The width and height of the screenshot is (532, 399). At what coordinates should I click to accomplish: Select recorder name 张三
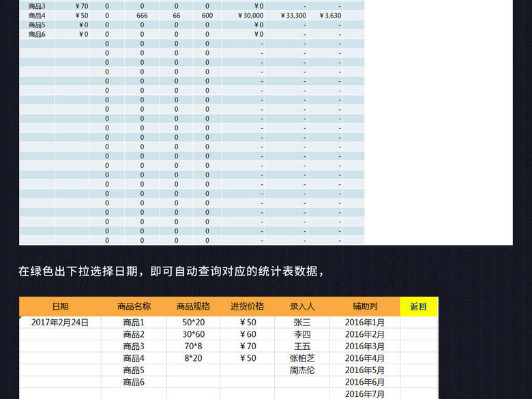(x=302, y=323)
